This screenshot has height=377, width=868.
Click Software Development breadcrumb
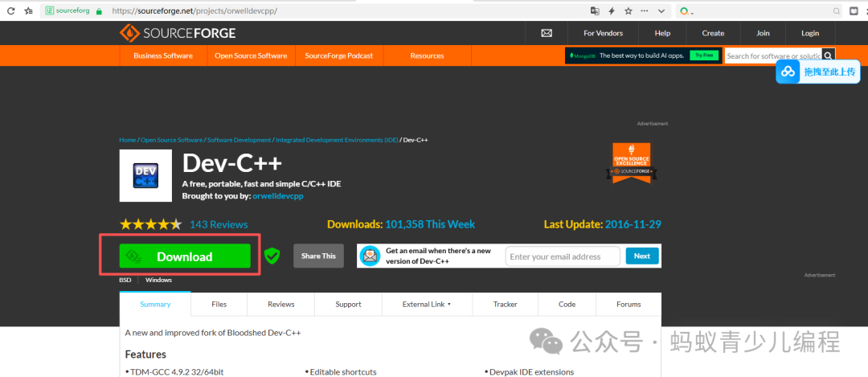[240, 140]
